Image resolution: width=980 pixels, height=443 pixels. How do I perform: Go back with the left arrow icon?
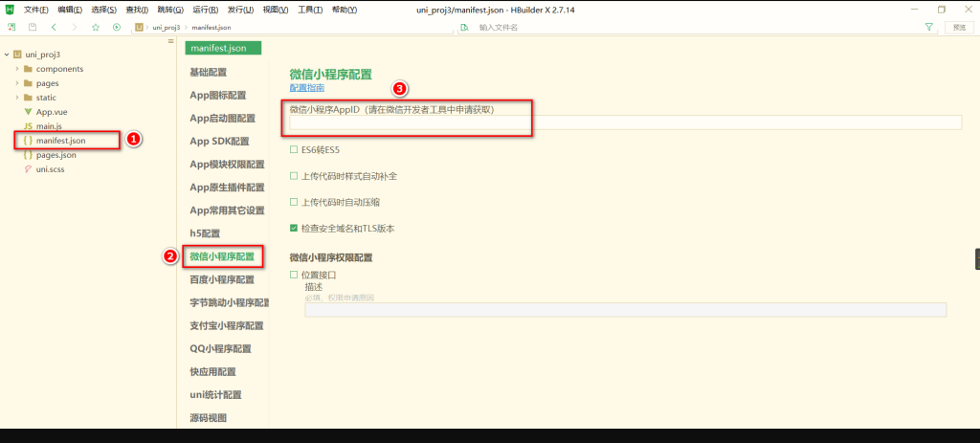tap(54, 28)
